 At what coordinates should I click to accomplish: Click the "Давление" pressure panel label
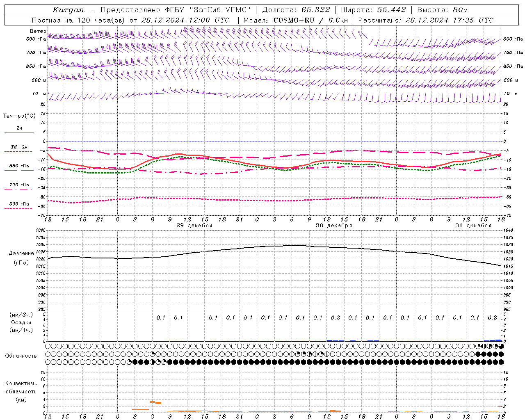point(21,253)
